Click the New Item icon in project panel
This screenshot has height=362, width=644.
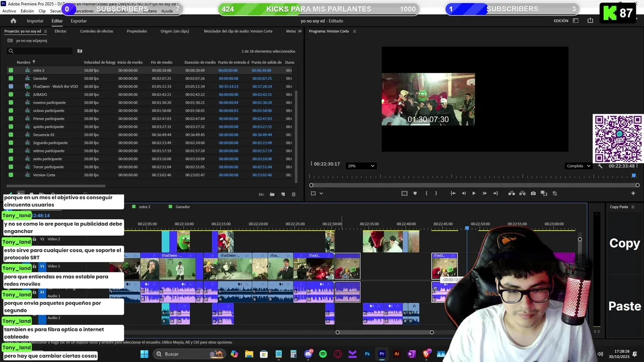[x=283, y=194]
